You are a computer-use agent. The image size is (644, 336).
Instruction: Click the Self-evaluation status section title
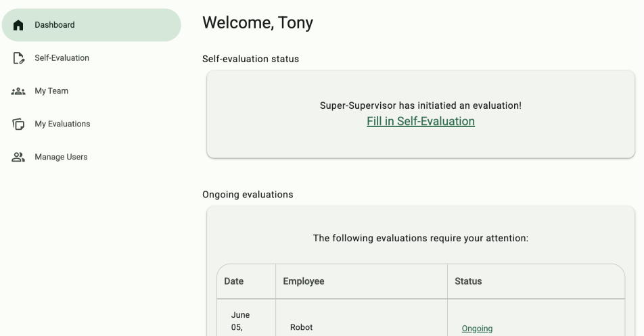tap(250, 59)
